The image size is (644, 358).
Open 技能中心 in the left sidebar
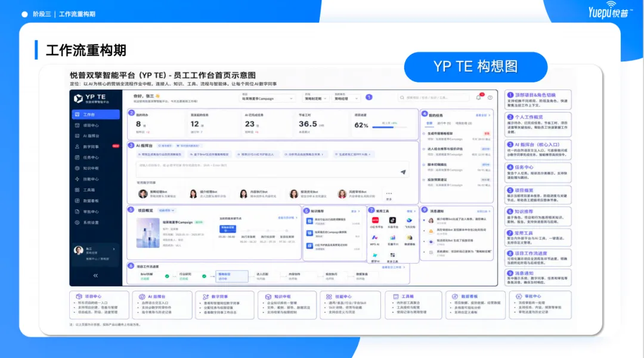(x=95, y=179)
